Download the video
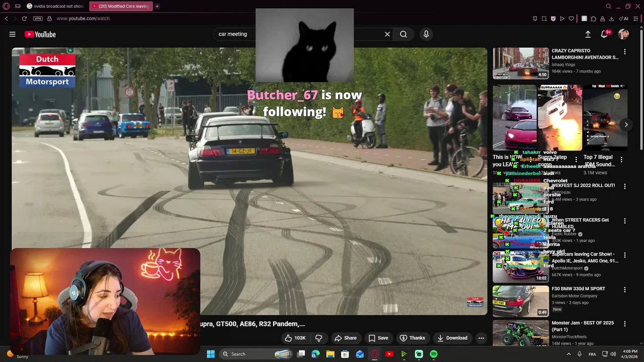This screenshot has height=362, width=644. tap(452, 338)
